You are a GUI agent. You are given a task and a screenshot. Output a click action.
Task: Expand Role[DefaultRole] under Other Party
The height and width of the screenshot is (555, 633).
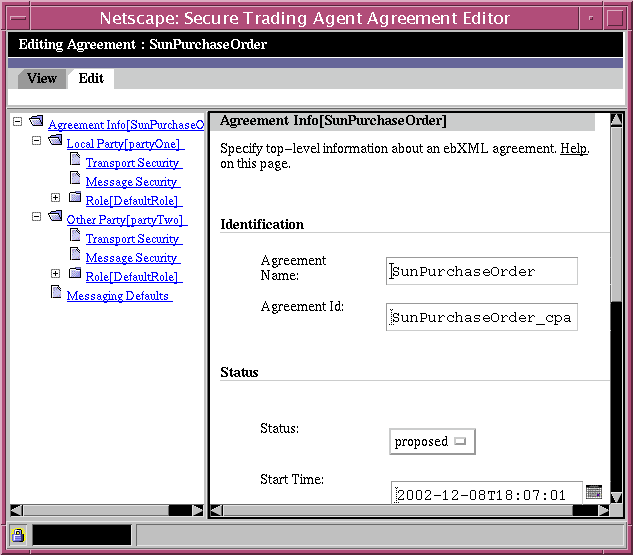[55, 274]
